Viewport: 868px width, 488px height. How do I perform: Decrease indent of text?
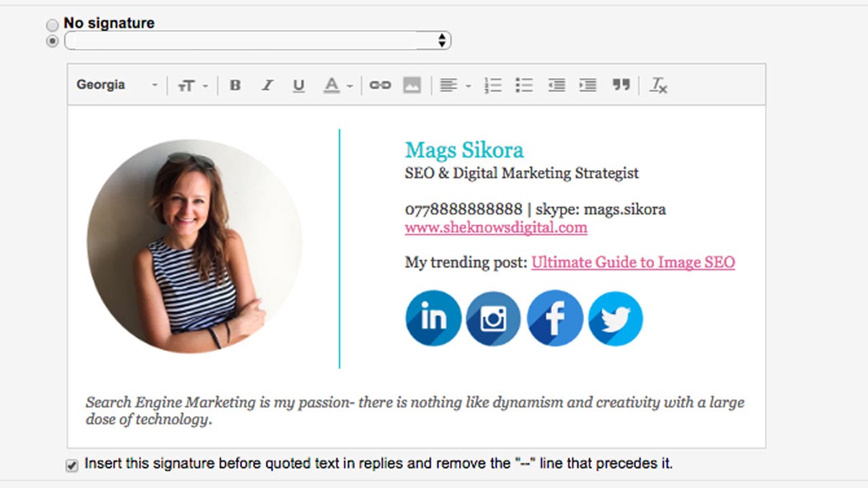point(557,85)
